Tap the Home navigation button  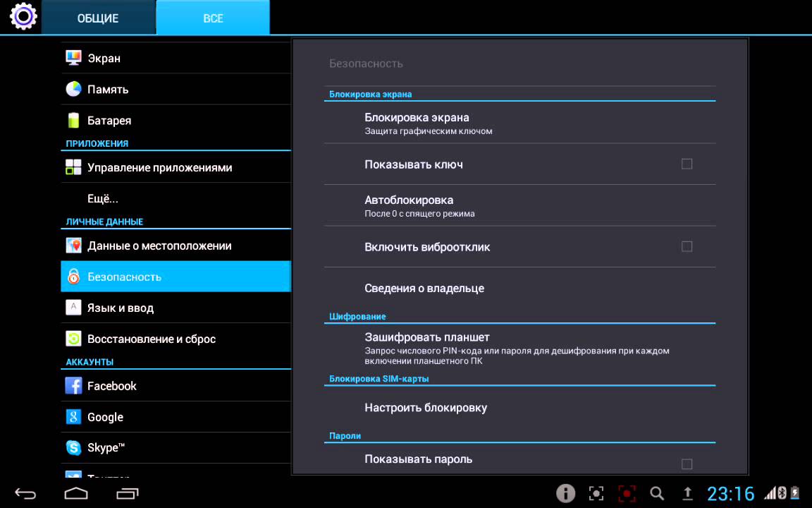click(x=76, y=493)
